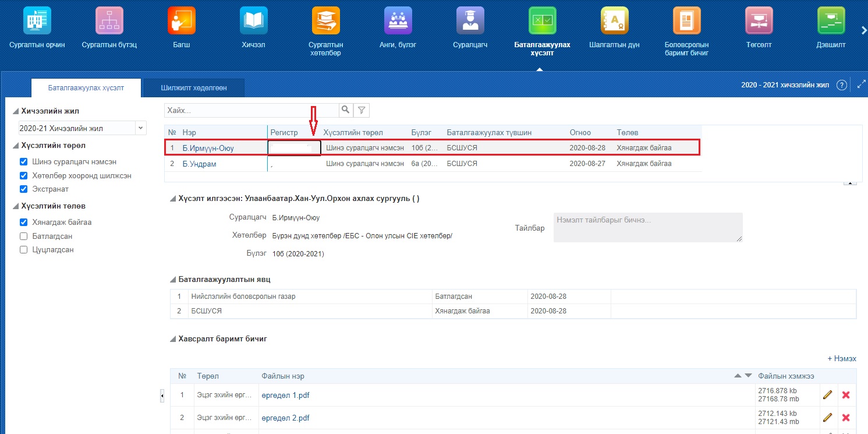Click date 2020-08-27 in Б.Ундрам row
868x434 pixels.
point(587,164)
